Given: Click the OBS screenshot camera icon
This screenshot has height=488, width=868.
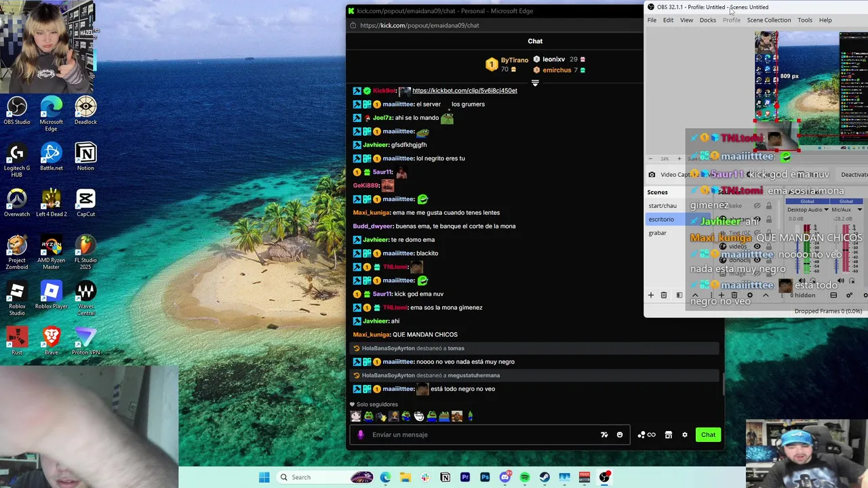Looking at the screenshot, I should coord(652,174).
